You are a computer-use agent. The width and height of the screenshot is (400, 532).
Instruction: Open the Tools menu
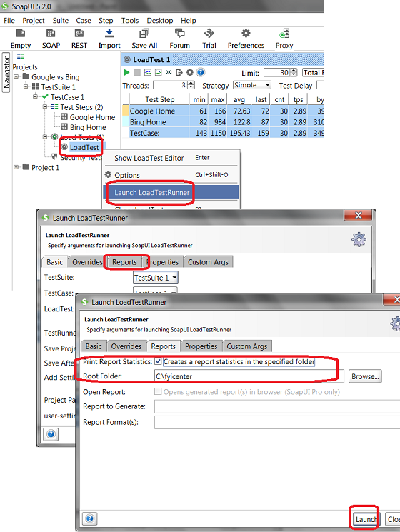(130, 21)
